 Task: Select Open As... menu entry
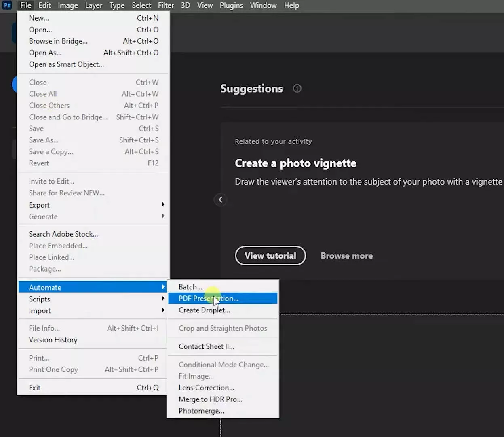(x=93, y=53)
